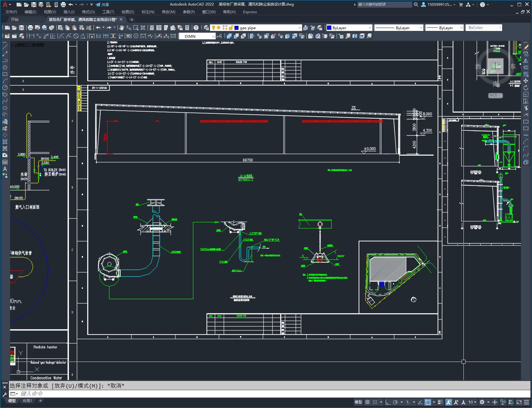The height and width of the screenshot is (408, 532).
Task: Click the search magnifier in title bar
Action: (x=416, y=4)
